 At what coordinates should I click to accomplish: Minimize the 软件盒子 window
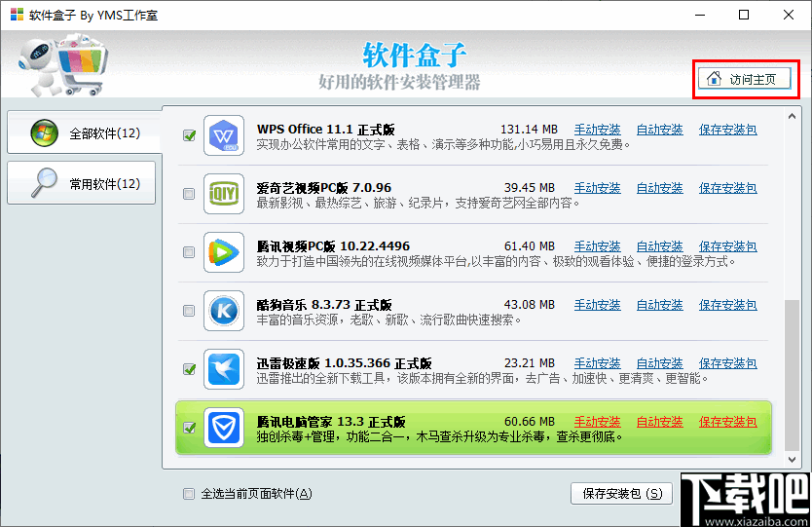click(700, 15)
